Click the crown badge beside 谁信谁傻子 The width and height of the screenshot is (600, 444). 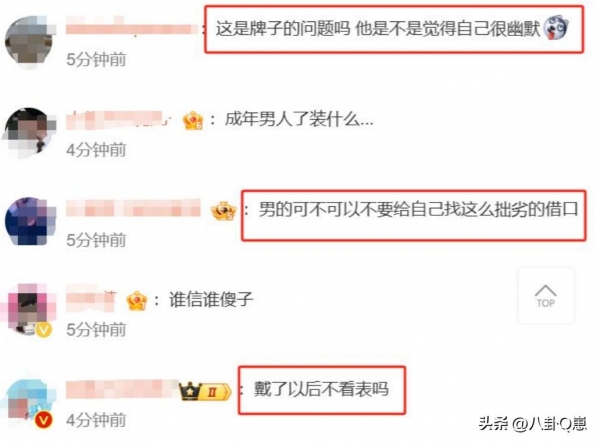point(137,300)
